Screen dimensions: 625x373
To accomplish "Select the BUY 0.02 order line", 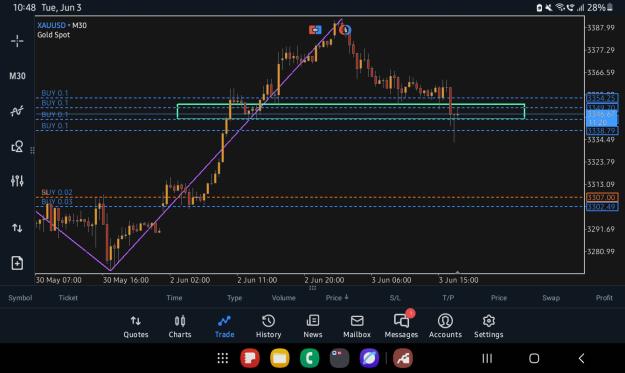I will (57, 192).
